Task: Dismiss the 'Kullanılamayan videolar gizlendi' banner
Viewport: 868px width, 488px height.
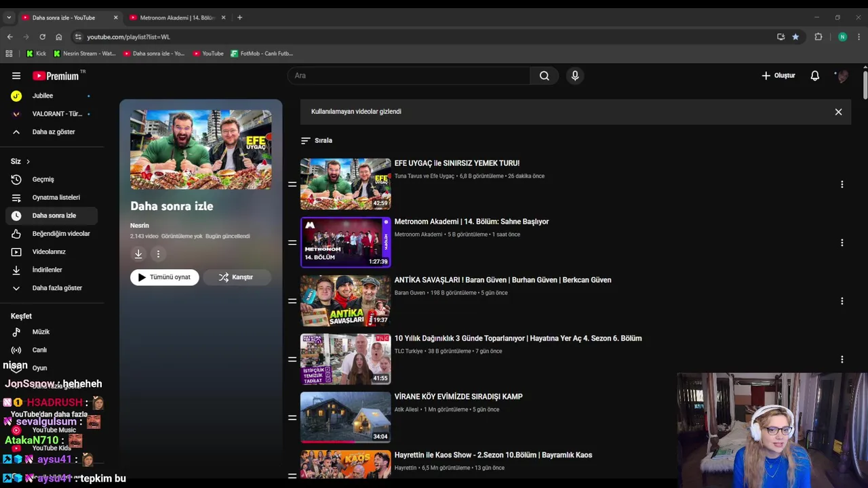Action: pos(838,112)
